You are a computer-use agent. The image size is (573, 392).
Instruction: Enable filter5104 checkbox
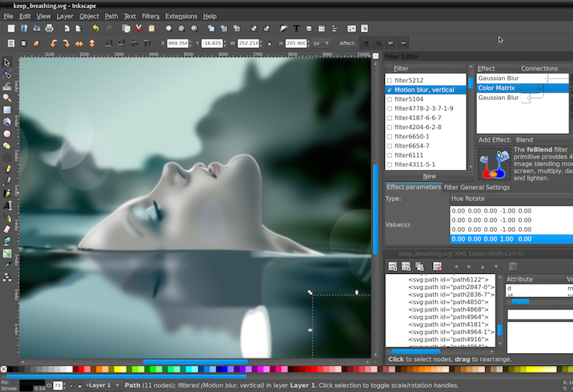point(389,99)
